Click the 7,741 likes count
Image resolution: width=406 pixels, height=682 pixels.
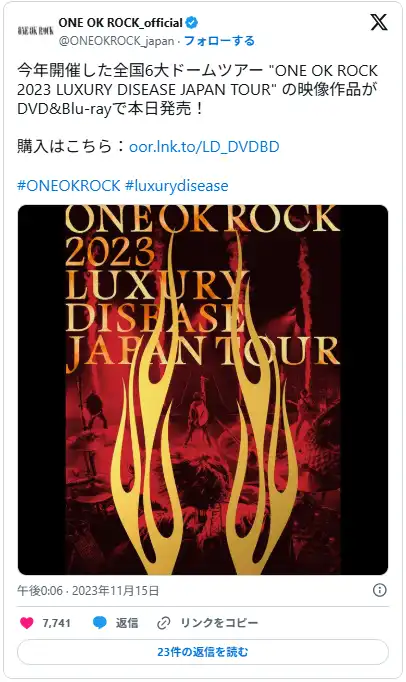[56, 623]
